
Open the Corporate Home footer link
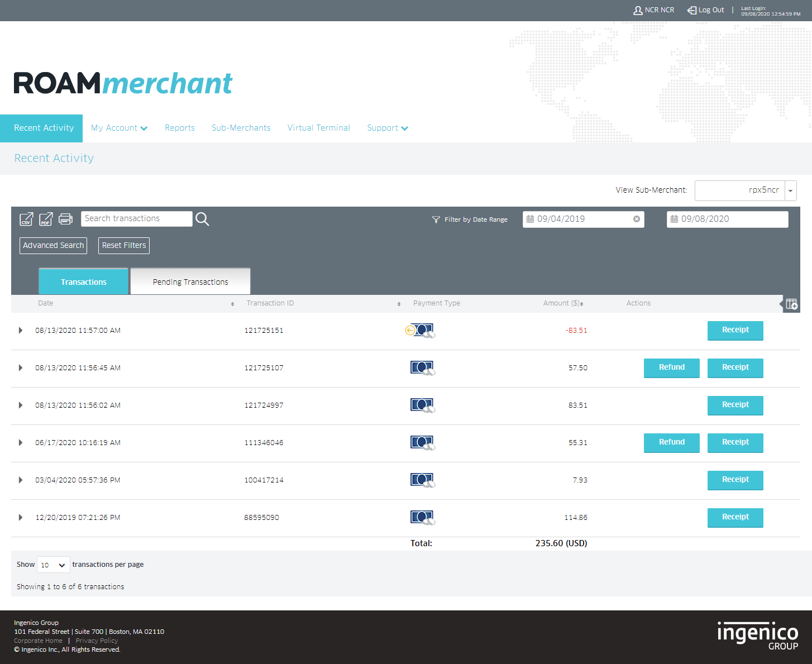coord(38,641)
